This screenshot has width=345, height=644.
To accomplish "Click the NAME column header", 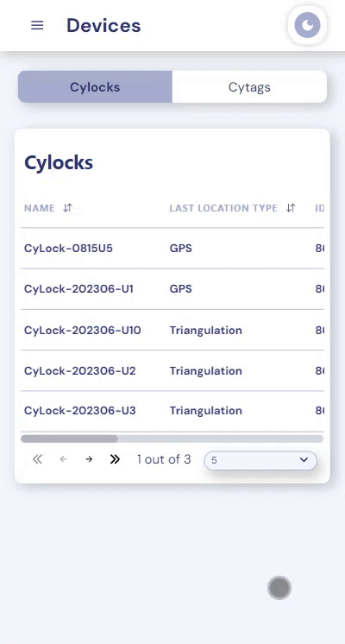I will point(40,208).
